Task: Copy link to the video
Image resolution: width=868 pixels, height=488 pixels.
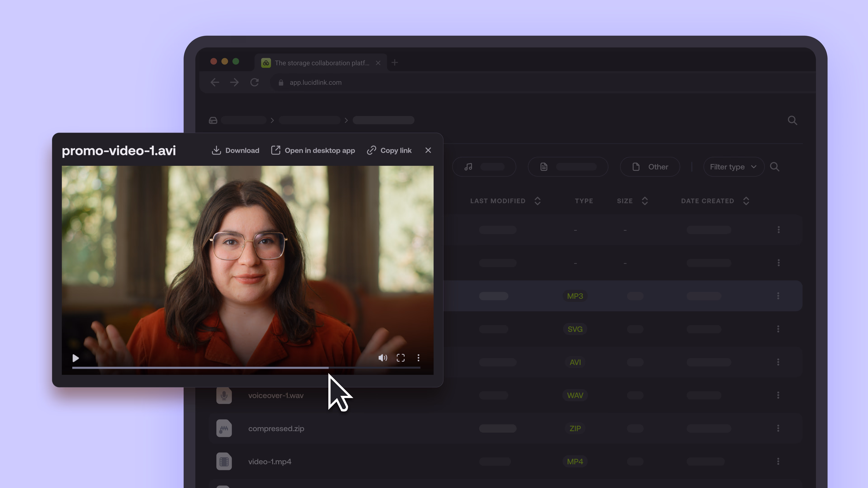Action: [389, 150]
